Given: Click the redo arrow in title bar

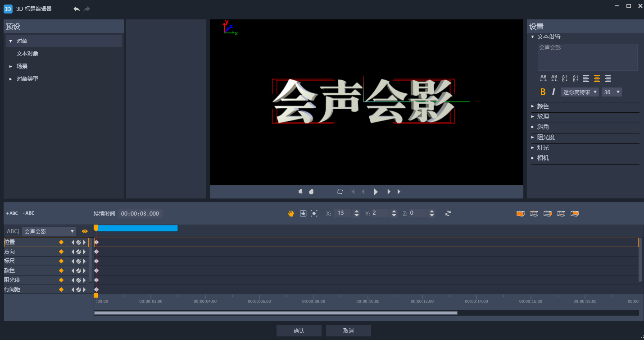Looking at the screenshot, I should (87, 9).
